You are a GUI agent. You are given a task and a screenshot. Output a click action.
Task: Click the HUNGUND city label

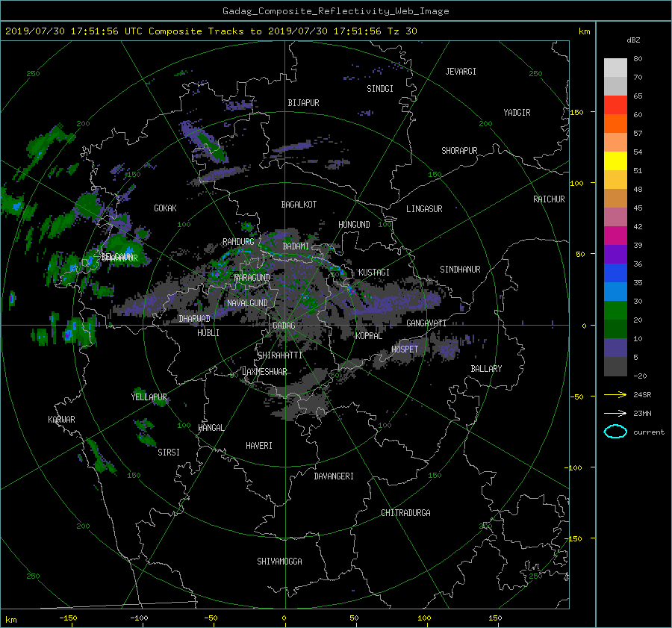click(354, 225)
